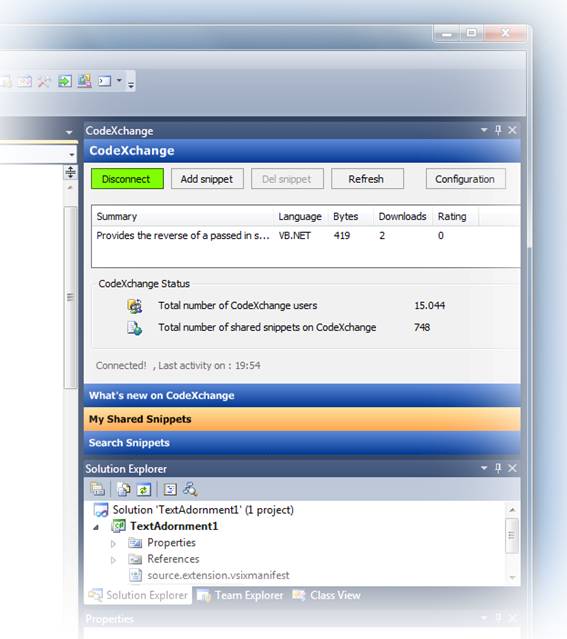Collapse the TextAdornment1 project node
This screenshot has width=567, height=639.
click(96, 527)
